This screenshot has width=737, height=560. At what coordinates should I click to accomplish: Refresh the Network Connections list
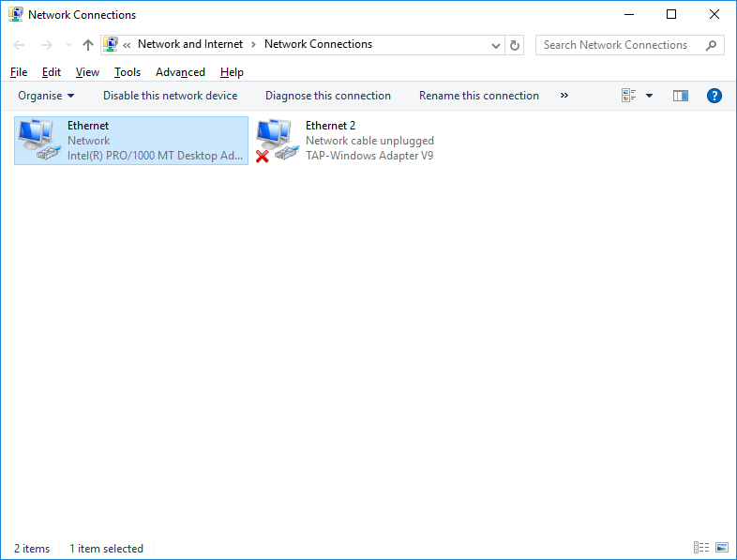(x=514, y=45)
